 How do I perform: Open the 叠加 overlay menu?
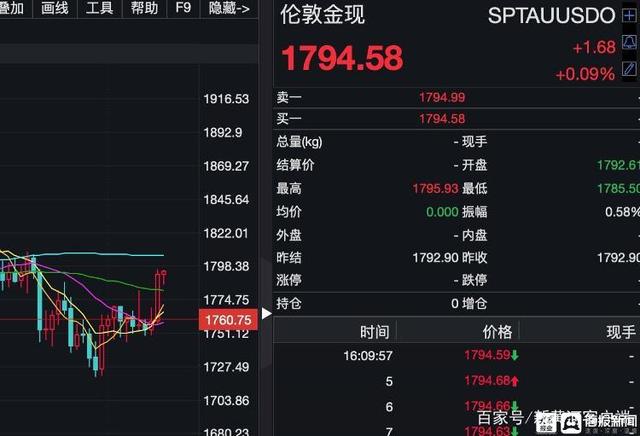click(x=14, y=9)
